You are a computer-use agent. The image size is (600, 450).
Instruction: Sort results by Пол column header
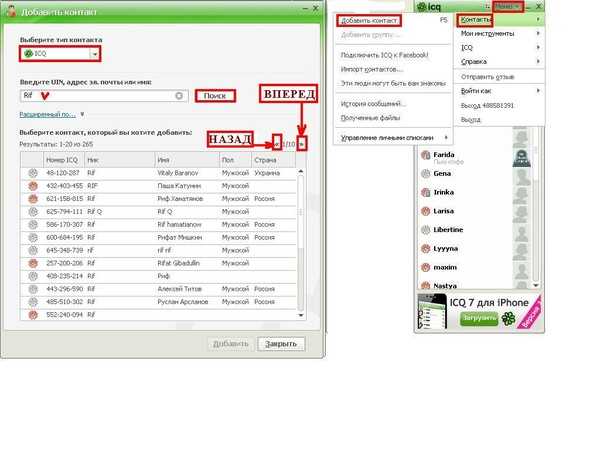coord(236,160)
